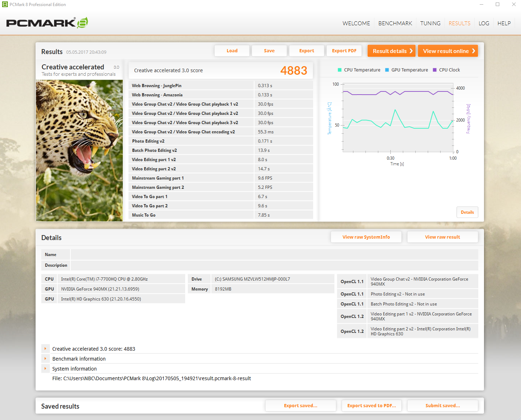
Task: Select Video Editing part 1 v2 row
Action: (x=221, y=160)
